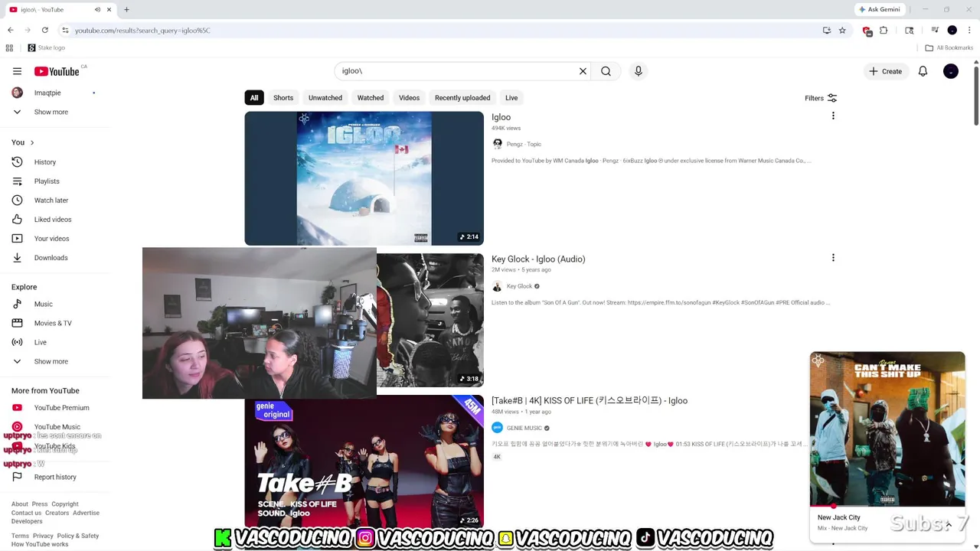980x551 pixels.
Task: Reload the page with the refresh icon
Action: click(x=45, y=31)
